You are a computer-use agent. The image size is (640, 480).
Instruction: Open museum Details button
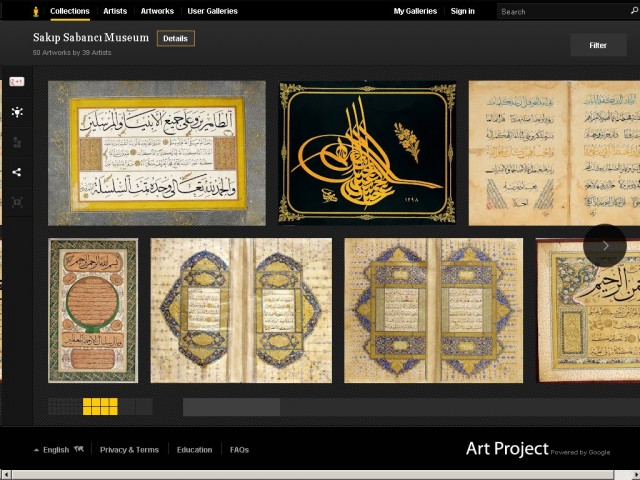pos(176,38)
